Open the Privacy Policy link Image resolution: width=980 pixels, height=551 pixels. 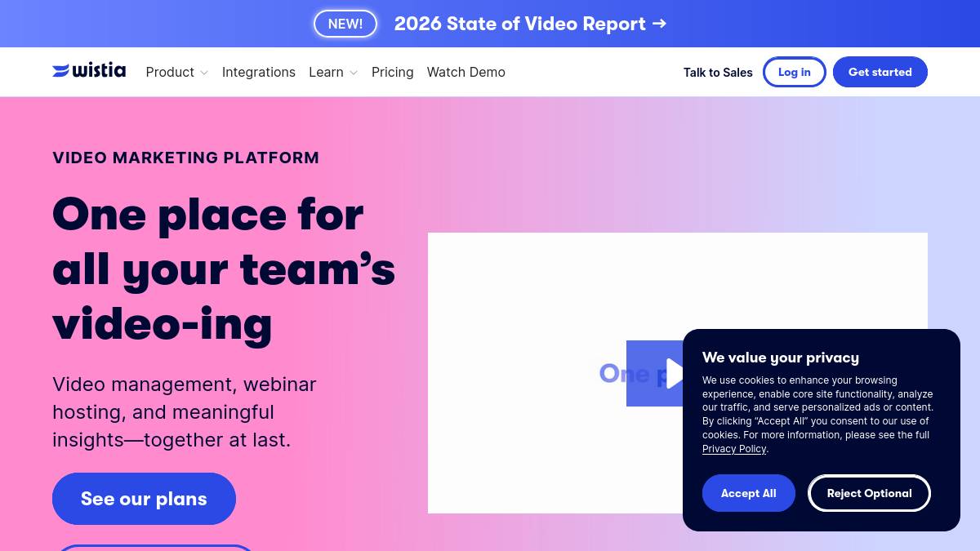pyautogui.click(x=734, y=449)
